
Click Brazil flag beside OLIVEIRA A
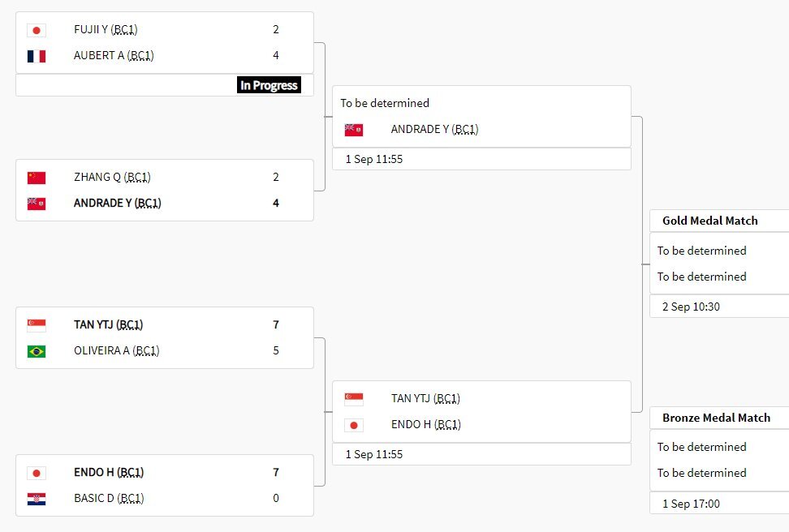coord(36,351)
